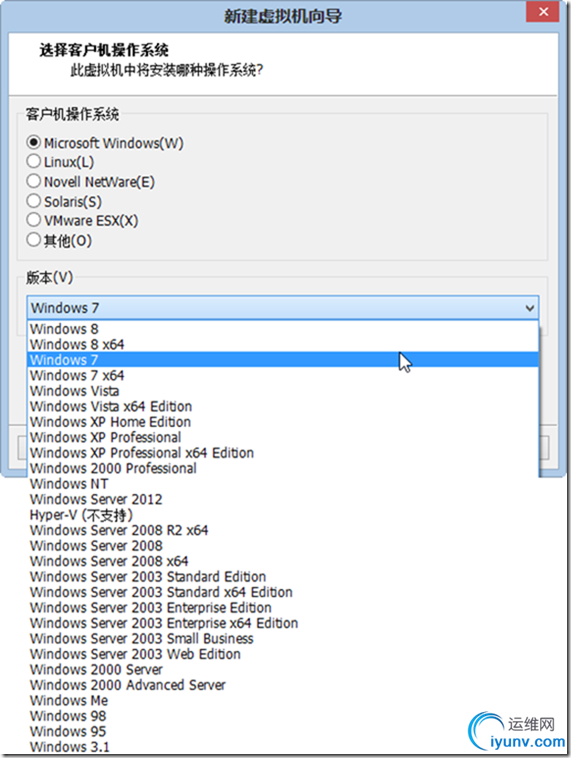The height and width of the screenshot is (758, 571).
Task: Pick Windows 2000 Advanced Server
Action: tap(283, 685)
